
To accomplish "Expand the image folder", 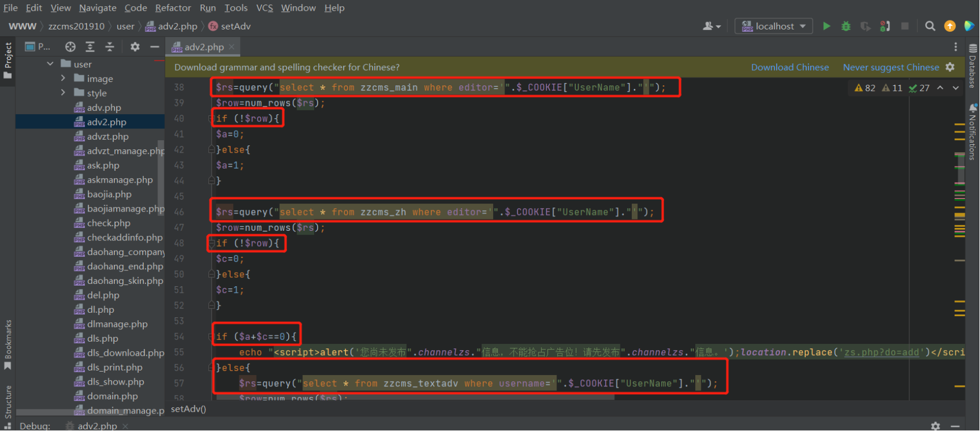I will pyautogui.click(x=63, y=79).
